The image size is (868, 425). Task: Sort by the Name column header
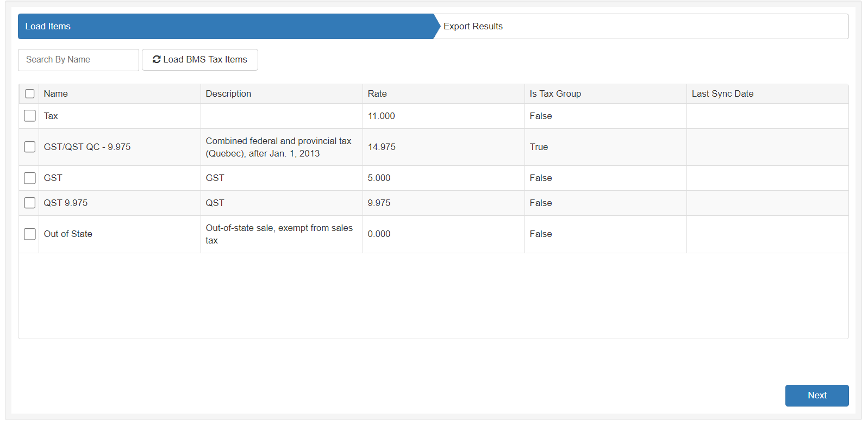pyautogui.click(x=56, y=94)
